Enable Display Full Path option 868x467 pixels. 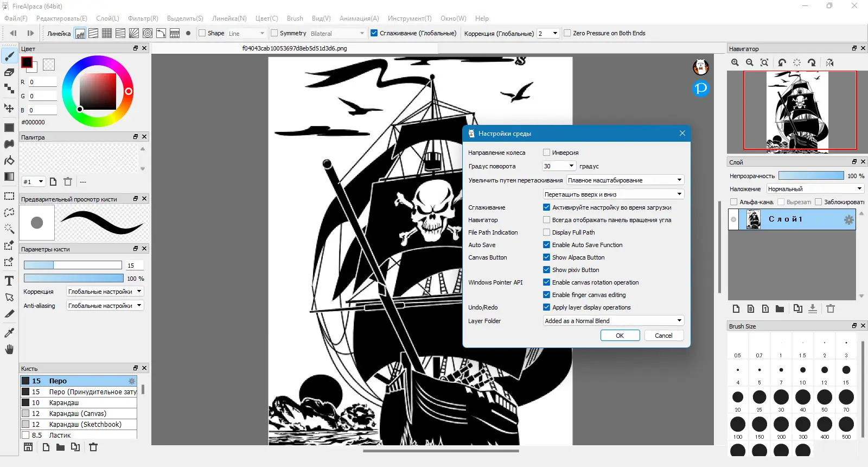(x=546, y=232)
